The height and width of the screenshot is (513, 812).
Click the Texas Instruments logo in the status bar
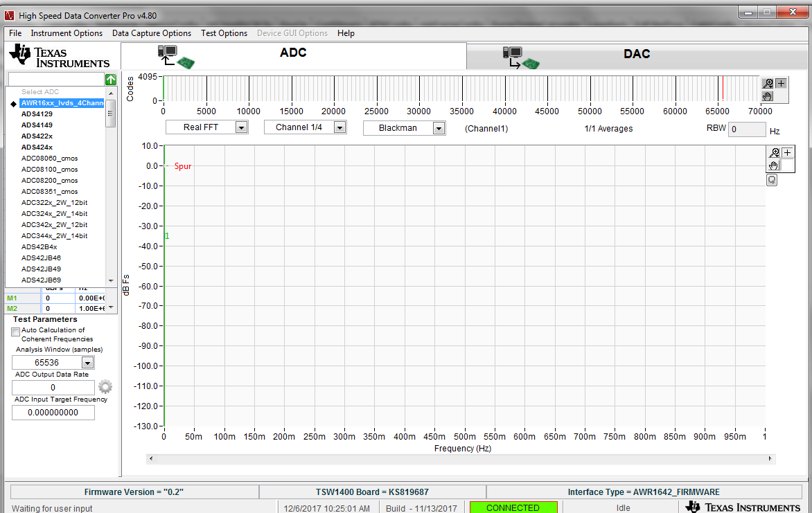[743, 507]
